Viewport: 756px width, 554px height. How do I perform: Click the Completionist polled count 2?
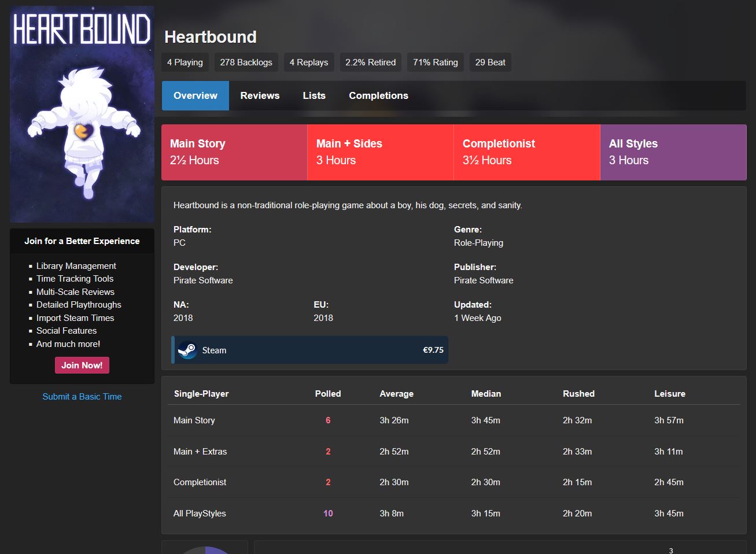click(x=328, y=482)
